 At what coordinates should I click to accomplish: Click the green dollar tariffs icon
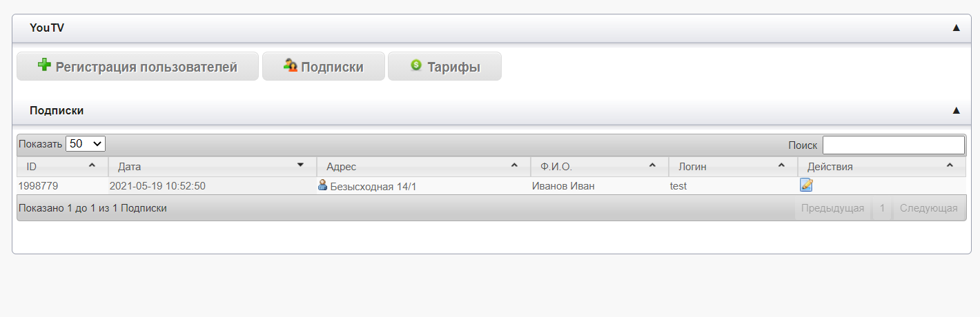click(x=416, y=65)
